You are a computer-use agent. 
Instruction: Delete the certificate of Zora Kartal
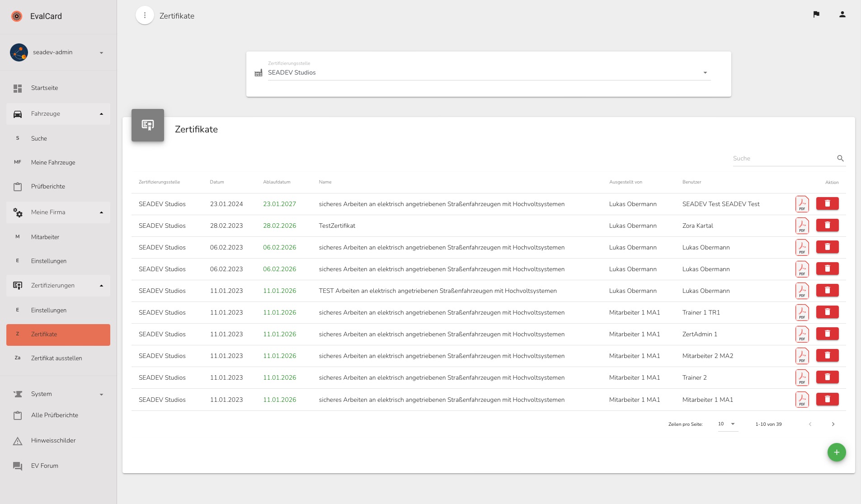(827, 225)
